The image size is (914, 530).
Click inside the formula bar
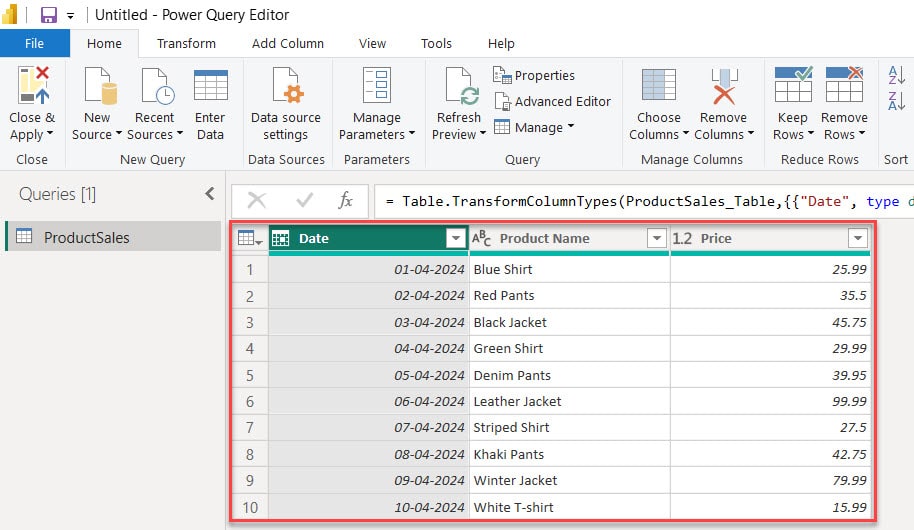click(644, 201)
